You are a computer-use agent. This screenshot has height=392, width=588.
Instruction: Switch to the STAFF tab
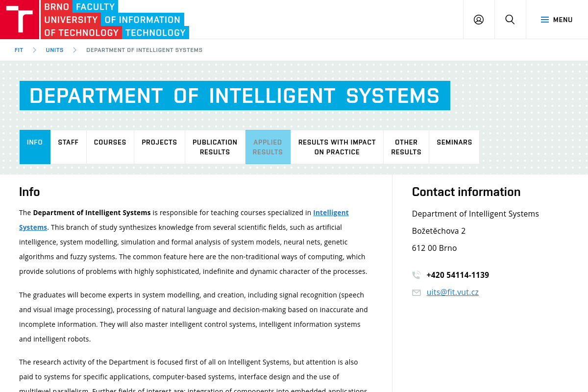tap(68, 147)
